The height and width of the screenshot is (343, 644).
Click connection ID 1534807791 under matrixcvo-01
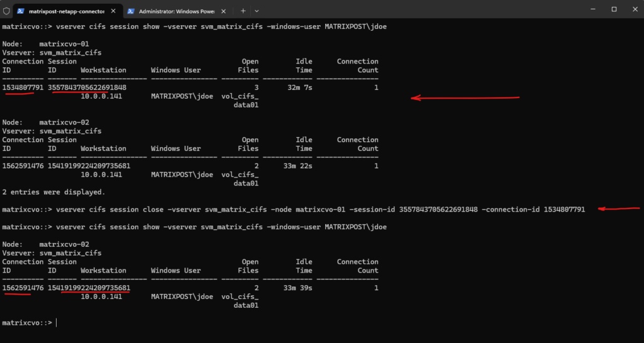(x=23, y=88)
